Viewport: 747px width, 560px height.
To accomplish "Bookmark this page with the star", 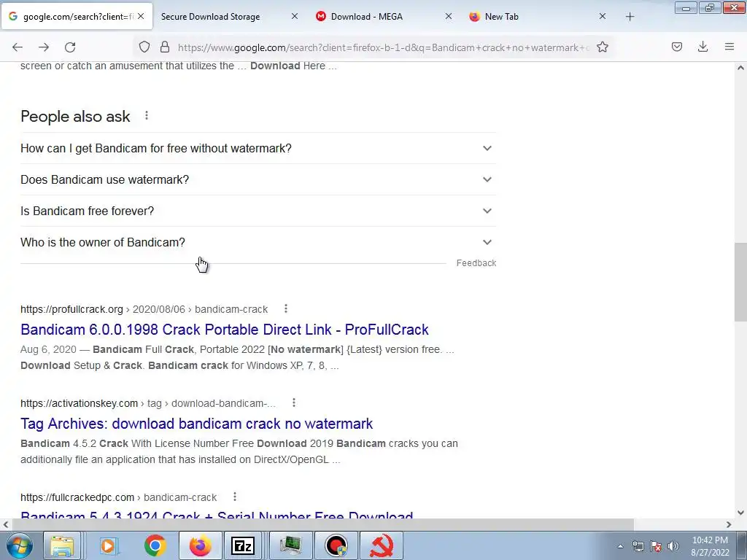I will pyautogui.click(x=602, y=47).
